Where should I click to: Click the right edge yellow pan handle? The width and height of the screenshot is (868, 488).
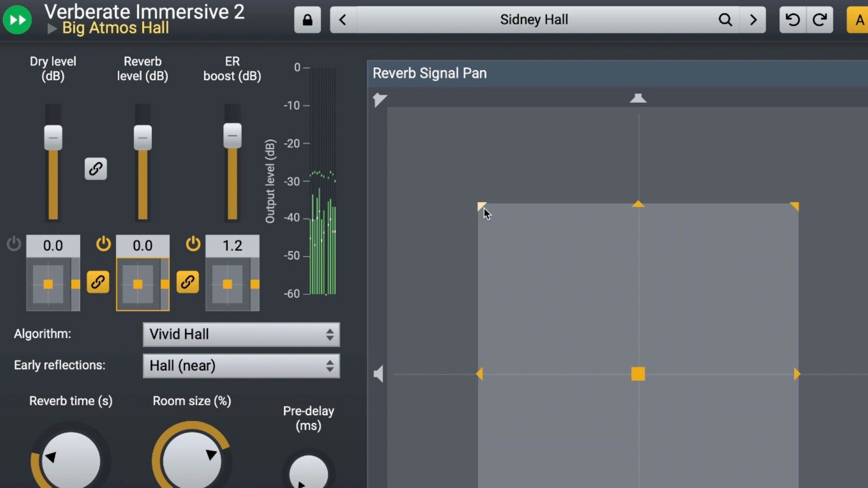[797, 374]
